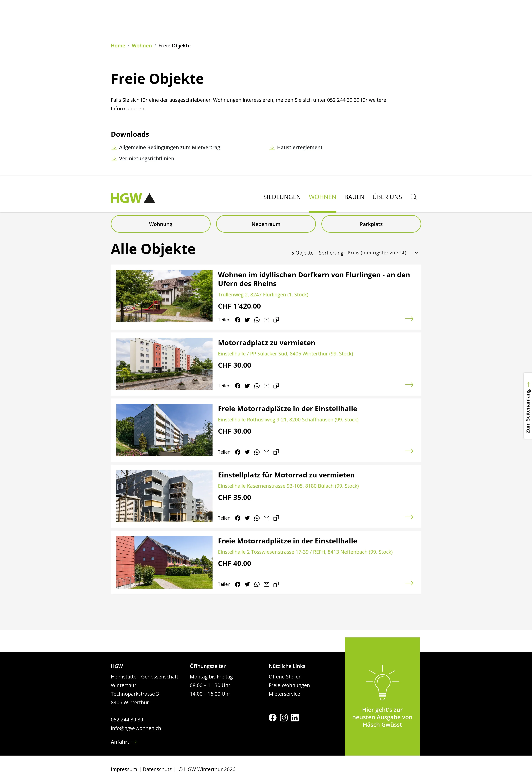This screenshot has height=783, width=532.
Task: Share Neftenbach Tösswiesenstrasse listing on Facebook
Action: click(238, 584)
